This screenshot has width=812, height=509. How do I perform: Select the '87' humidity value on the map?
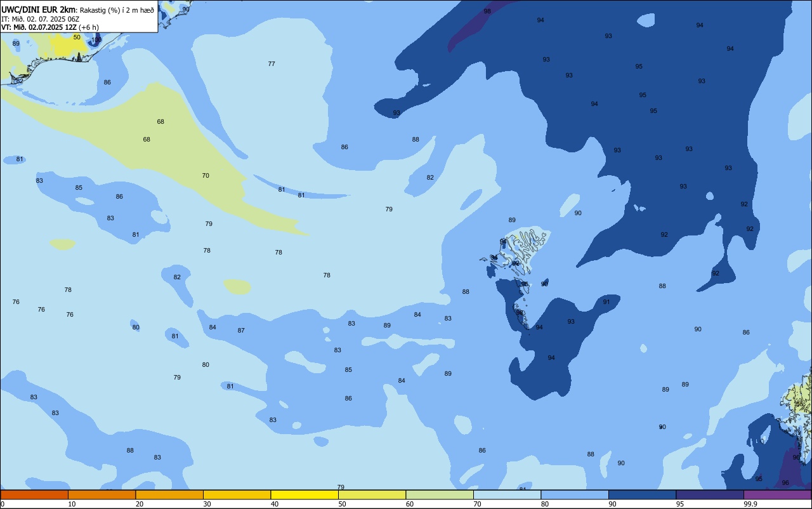coord(241,331)
